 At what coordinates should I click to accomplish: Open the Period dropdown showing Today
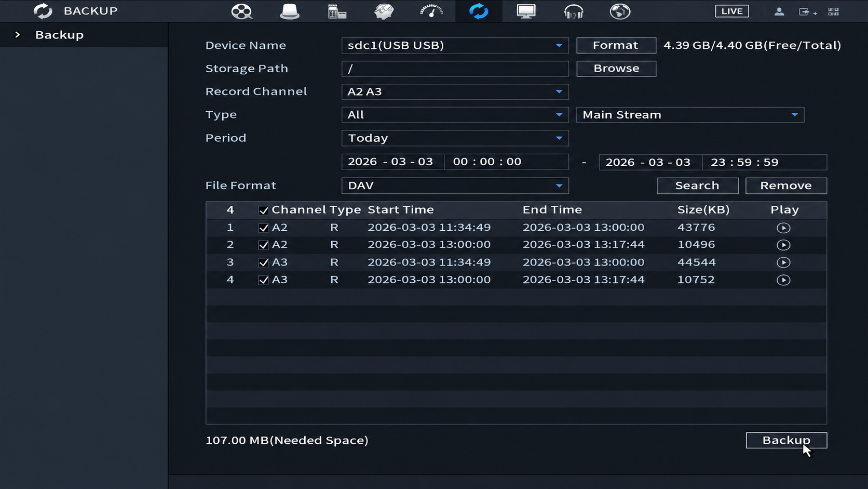[x=455, y=138]
